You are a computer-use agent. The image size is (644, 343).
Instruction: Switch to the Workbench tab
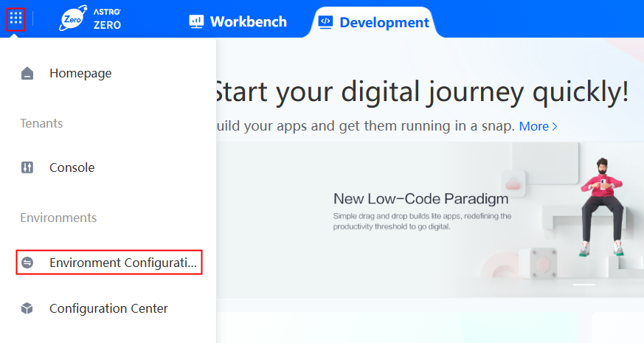pos(238,21)
